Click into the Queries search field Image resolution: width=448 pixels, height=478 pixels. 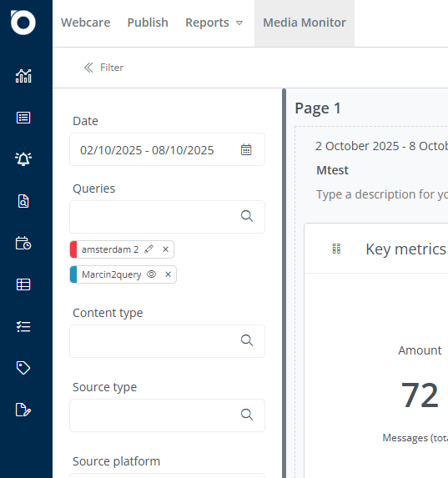tap(167, 217)
